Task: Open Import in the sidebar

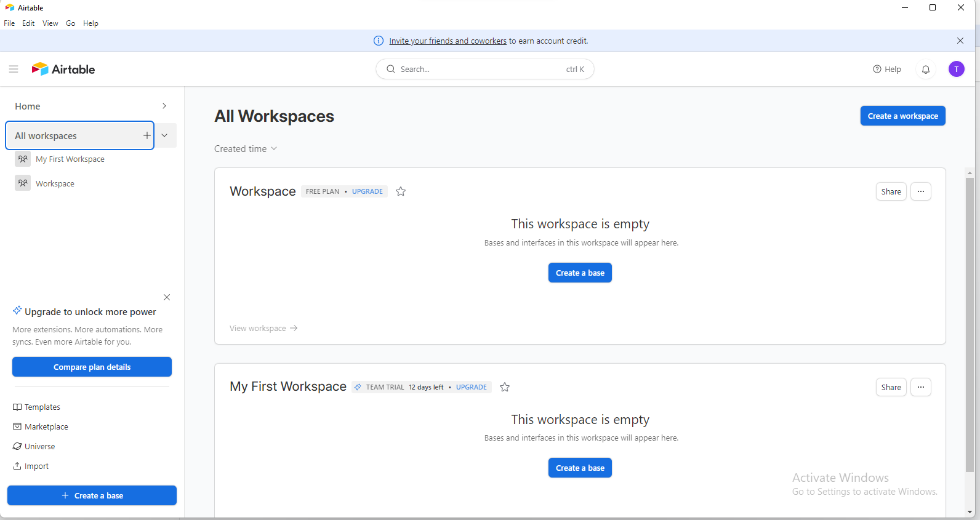Action: (31, 466)
